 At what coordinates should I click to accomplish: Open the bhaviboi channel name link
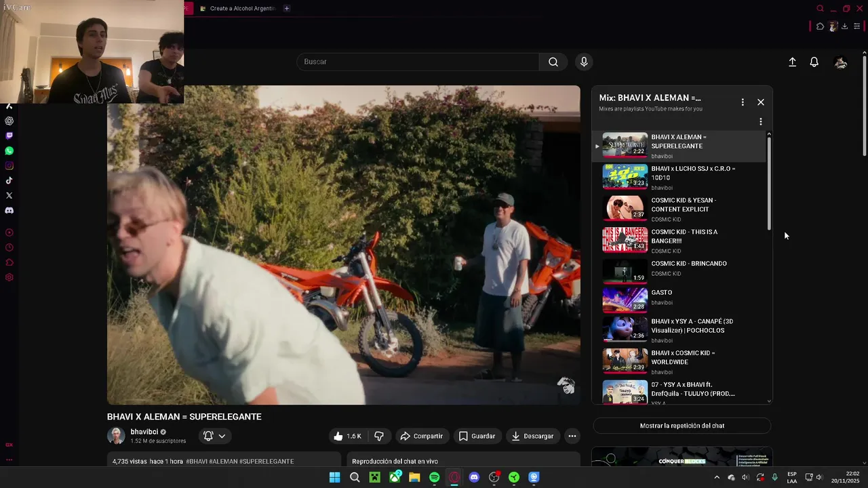coord(144,432)
